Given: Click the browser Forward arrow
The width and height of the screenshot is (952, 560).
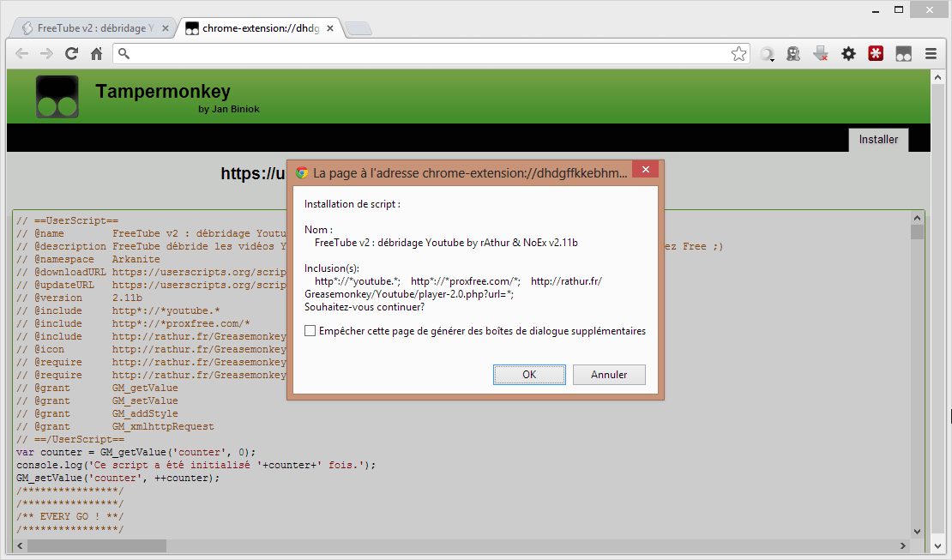Looking at the screenshot, I should point(46,53).
